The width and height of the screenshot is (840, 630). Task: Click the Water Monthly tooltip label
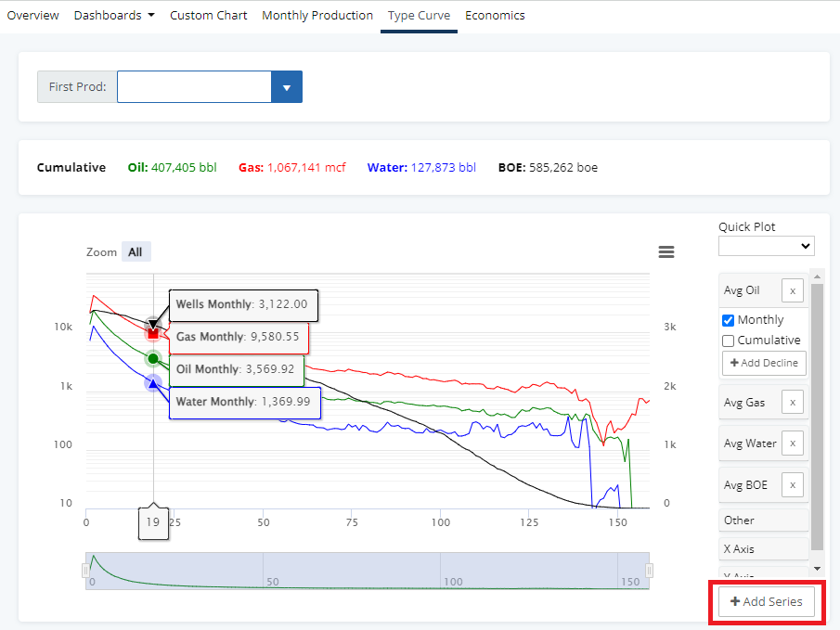(x=243, y=402)
